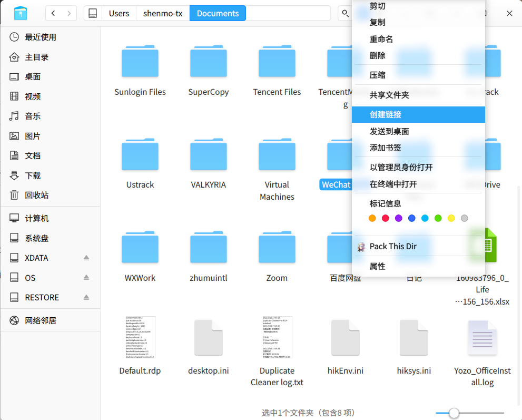Viewport: 522px width, 420px height.
Task: Tag folder with gray color
Action: 465,218
